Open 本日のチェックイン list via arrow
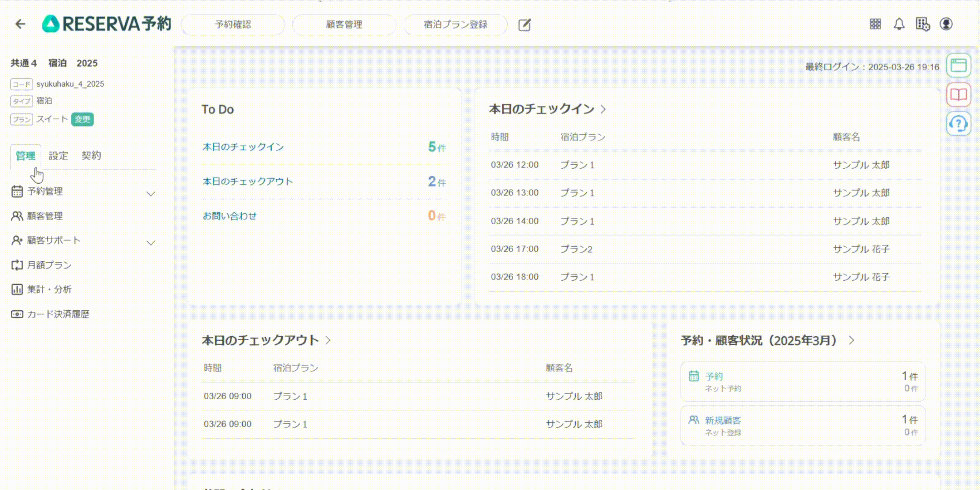This screenshot has height=490, width=980. click(603, 109)
